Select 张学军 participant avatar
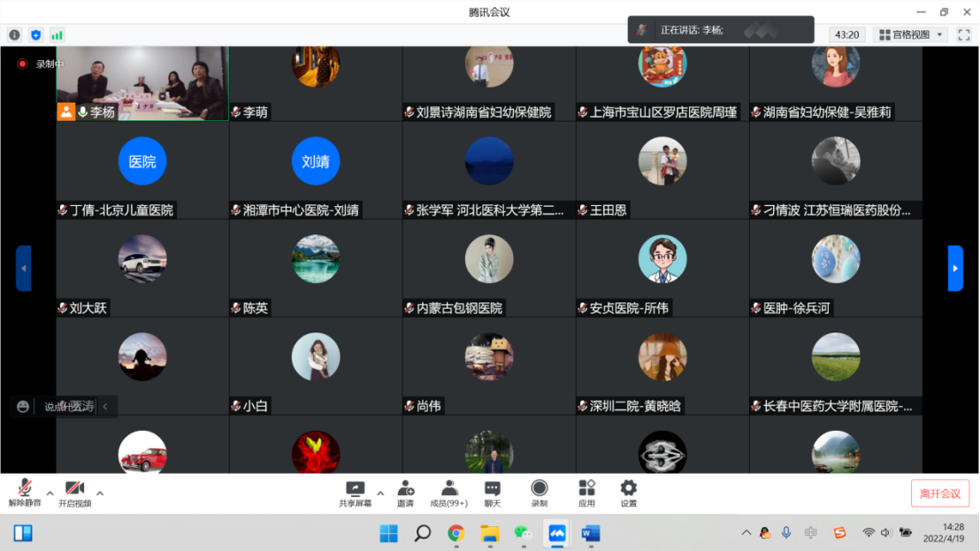 click(489, 161)
